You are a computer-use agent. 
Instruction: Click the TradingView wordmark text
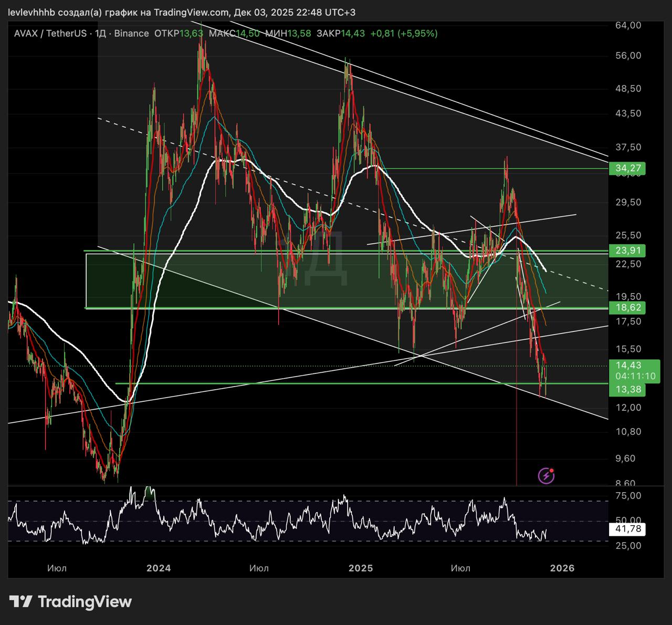click(85, 601)
